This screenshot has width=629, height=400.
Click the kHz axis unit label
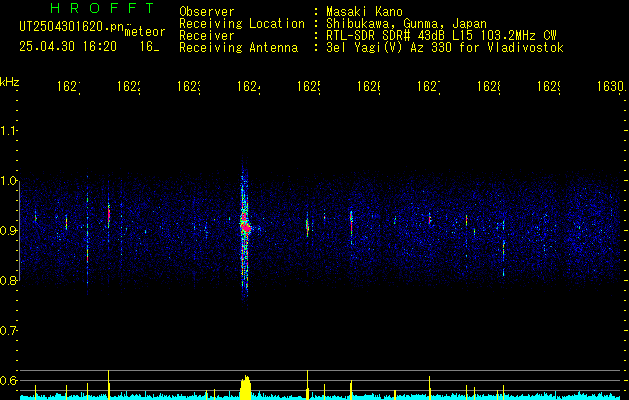coord(9,82)
